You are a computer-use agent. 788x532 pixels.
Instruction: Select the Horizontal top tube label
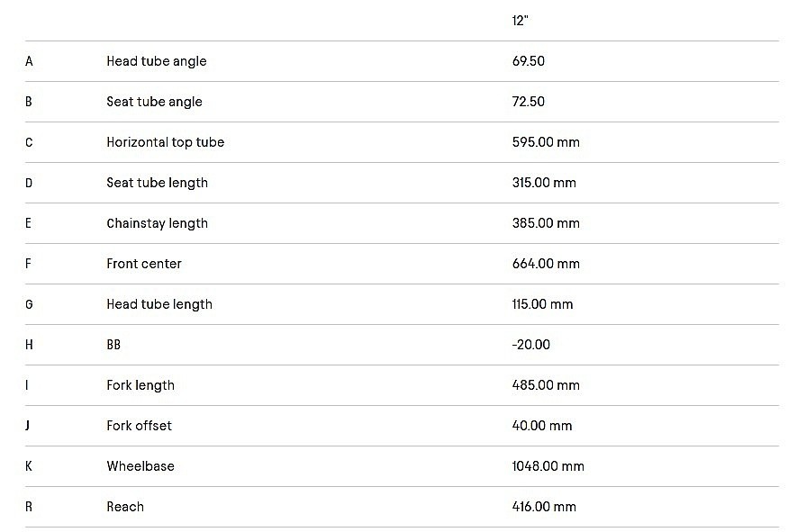[x=165, y=142]
